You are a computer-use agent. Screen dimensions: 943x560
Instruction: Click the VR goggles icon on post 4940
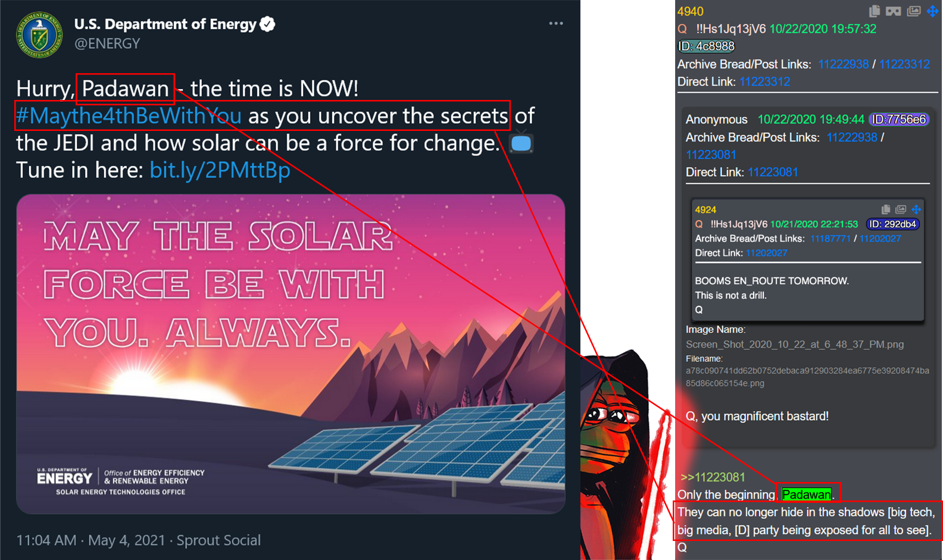[893, 11]
